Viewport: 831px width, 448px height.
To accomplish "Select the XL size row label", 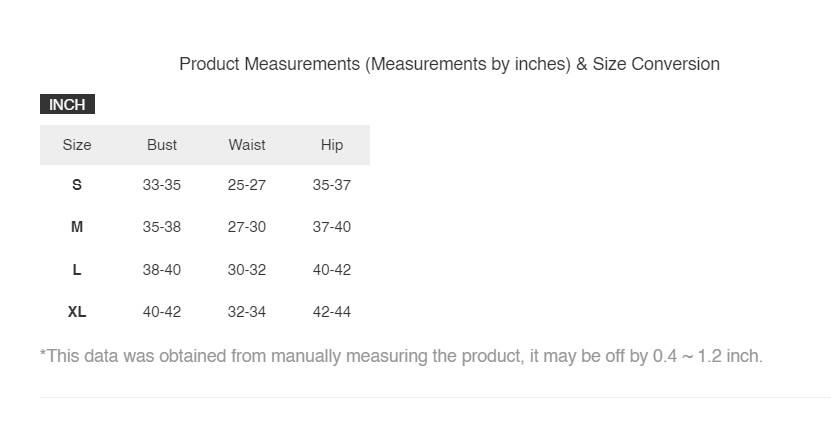I will (77, 312).
